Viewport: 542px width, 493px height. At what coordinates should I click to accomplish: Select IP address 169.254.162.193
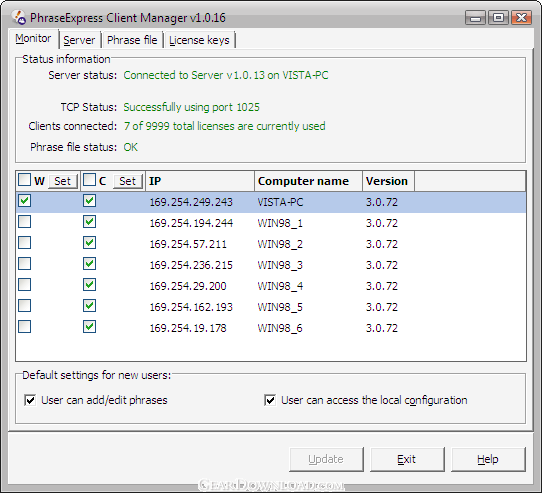191,307
